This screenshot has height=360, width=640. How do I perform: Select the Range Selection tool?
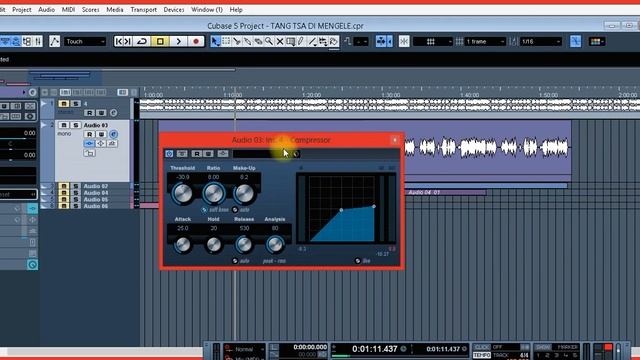226,41
